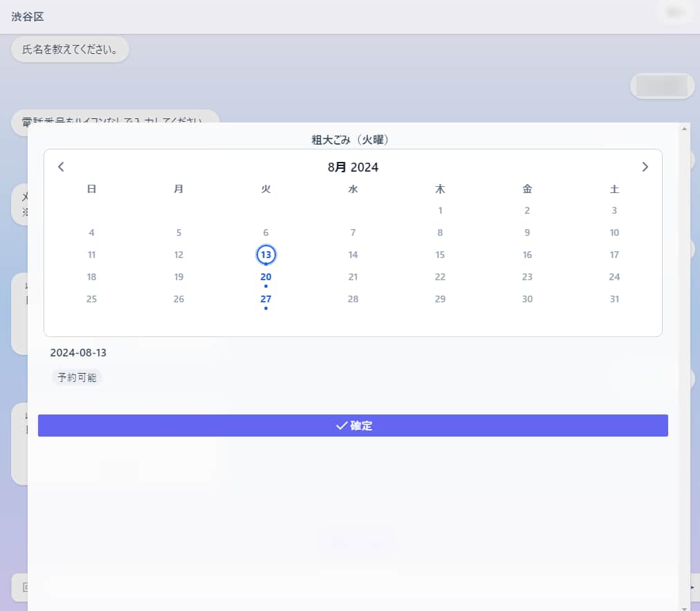Select August 20 in calendar
The height and width of the screenshot is (611, 700).
266,277
